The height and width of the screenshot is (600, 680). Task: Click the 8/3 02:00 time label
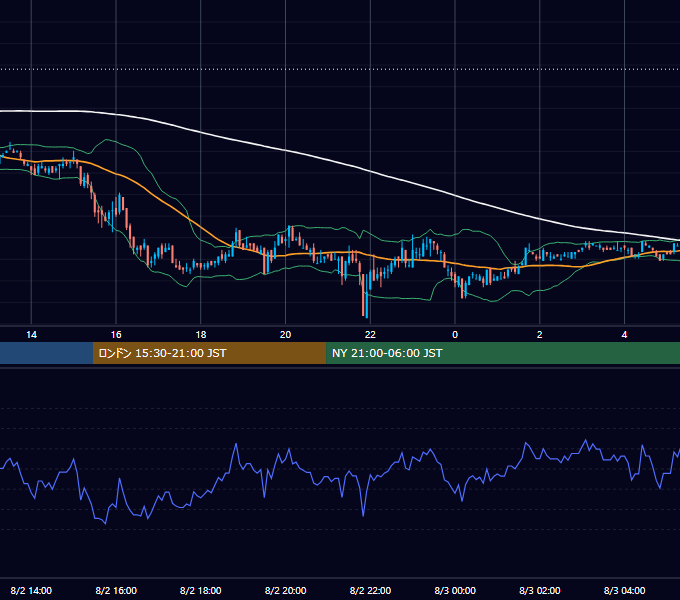coord(540,590)
